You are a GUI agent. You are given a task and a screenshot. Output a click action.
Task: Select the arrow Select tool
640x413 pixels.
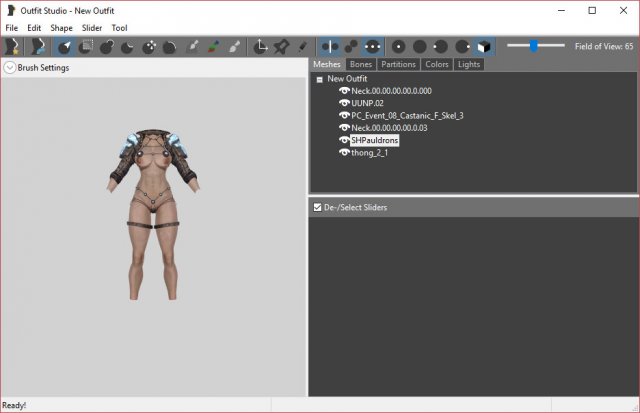66,46
